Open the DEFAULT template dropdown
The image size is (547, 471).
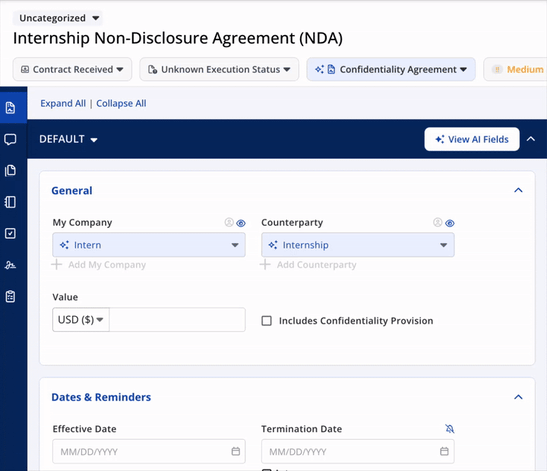(68, 139)
